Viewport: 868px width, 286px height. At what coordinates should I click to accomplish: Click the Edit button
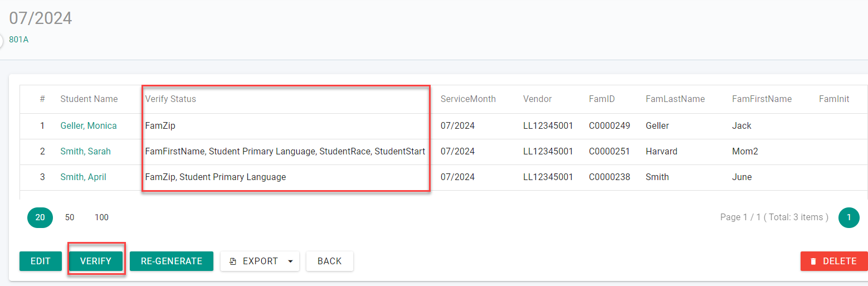tap(41, 261)
